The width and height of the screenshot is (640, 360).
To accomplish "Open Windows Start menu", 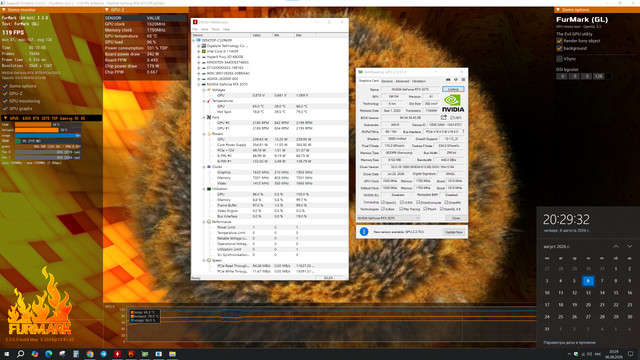I will [7, 354].
